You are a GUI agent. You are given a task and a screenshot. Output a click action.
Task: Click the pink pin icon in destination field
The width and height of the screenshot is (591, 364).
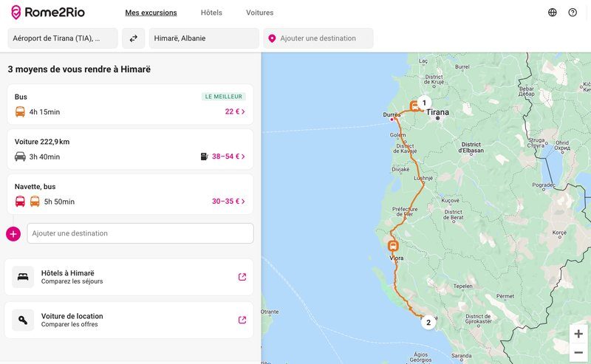(x=272, y=38)
